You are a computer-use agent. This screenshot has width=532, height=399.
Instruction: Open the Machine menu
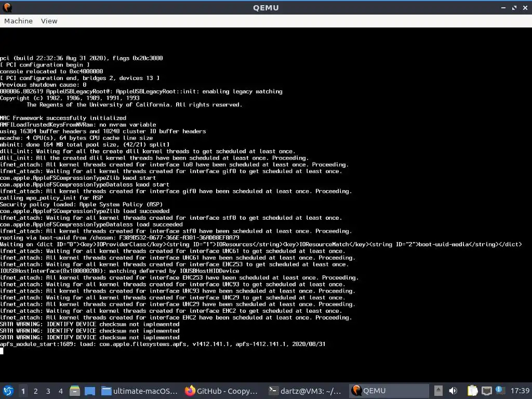18,21
